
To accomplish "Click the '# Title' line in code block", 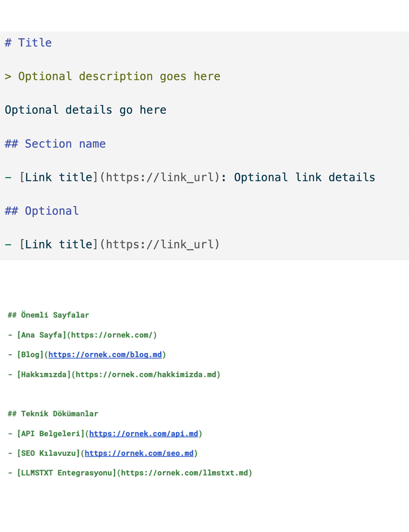I will tap(28, 43).
